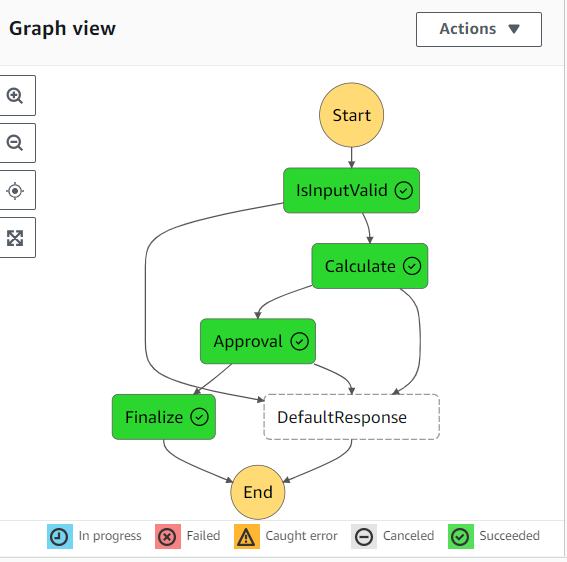Select the Approval state node

pos(258,341)
